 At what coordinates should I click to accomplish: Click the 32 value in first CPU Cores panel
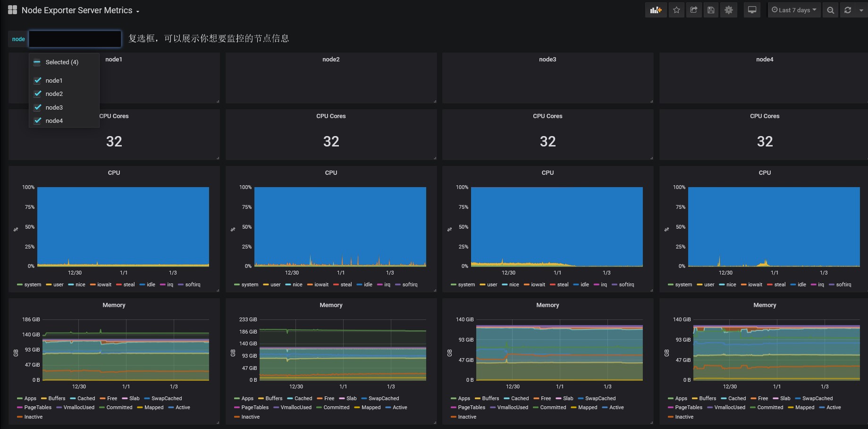pos(114,141)
